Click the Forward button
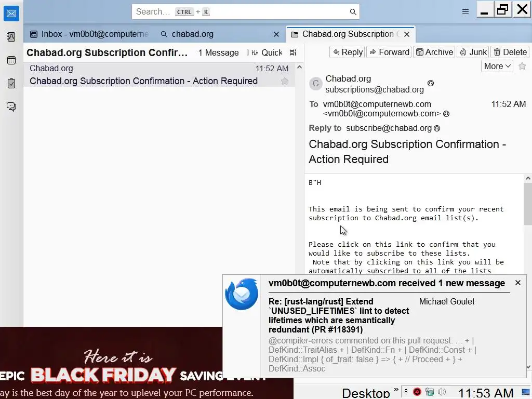 389,52
